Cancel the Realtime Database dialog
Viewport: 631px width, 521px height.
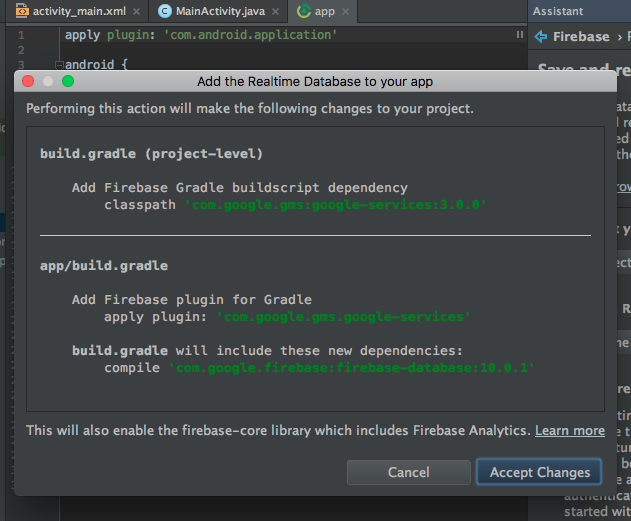click(408, 472)
